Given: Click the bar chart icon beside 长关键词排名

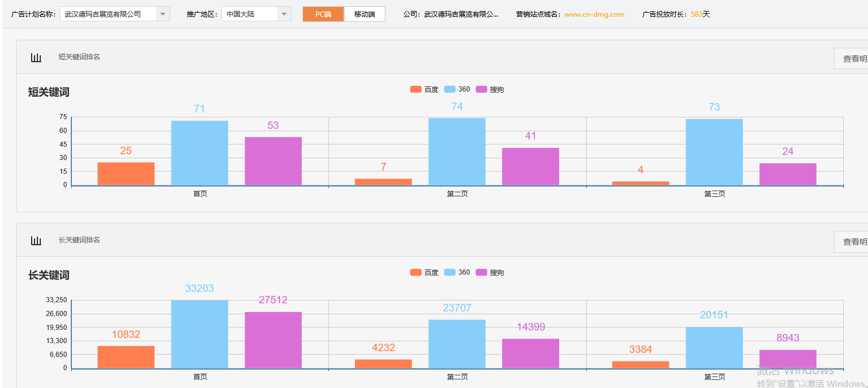Looking at the screenshot, I should point(36,240).
